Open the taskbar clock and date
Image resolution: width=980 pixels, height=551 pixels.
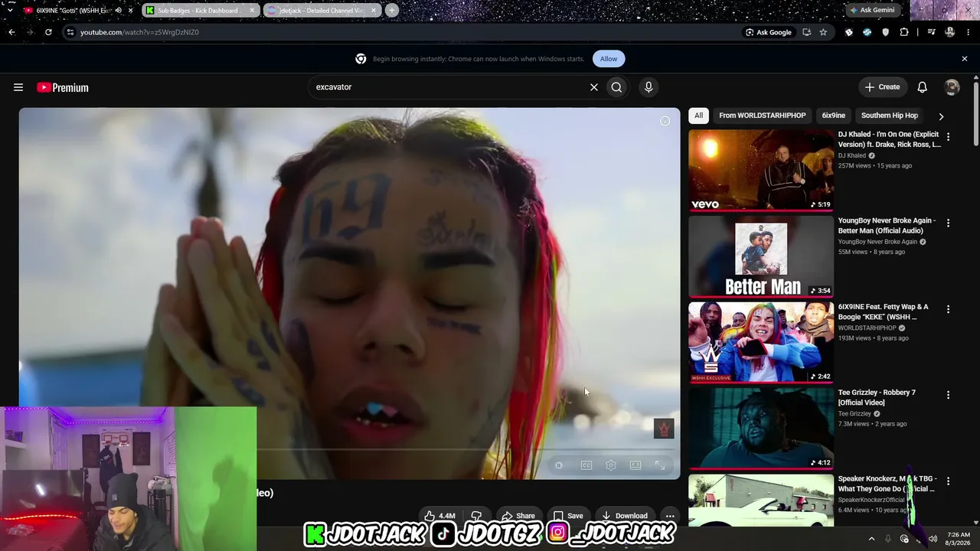click(x=959, y=539)
